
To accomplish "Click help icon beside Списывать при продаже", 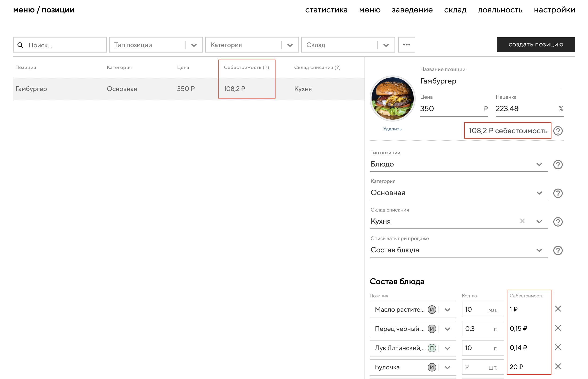I will pyautogui.click(x=558, y=250).
